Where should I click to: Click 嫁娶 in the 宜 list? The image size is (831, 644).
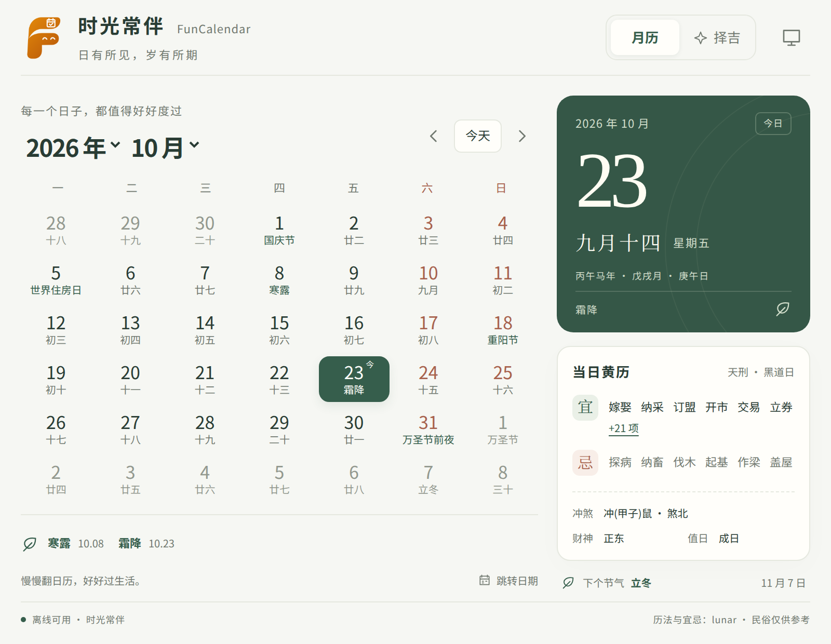[x=620, y=407]
